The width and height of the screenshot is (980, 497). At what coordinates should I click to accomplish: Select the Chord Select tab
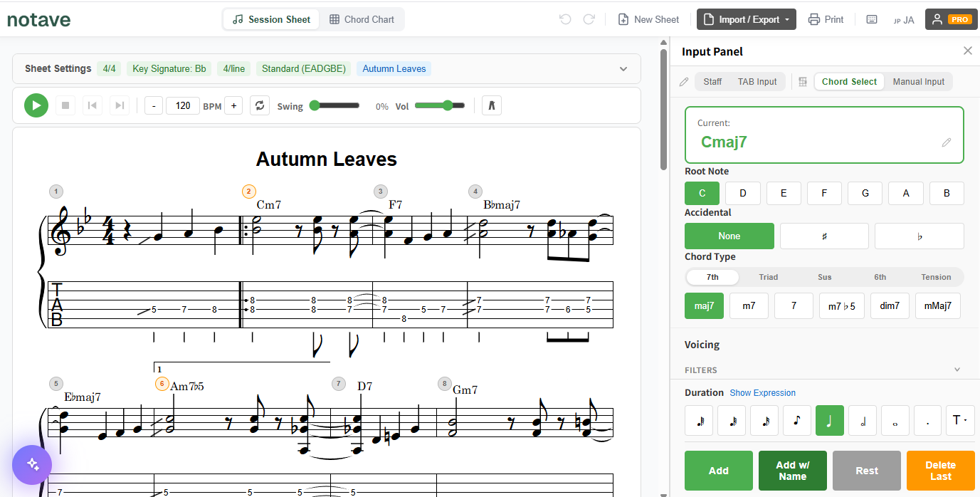(849, 81)
